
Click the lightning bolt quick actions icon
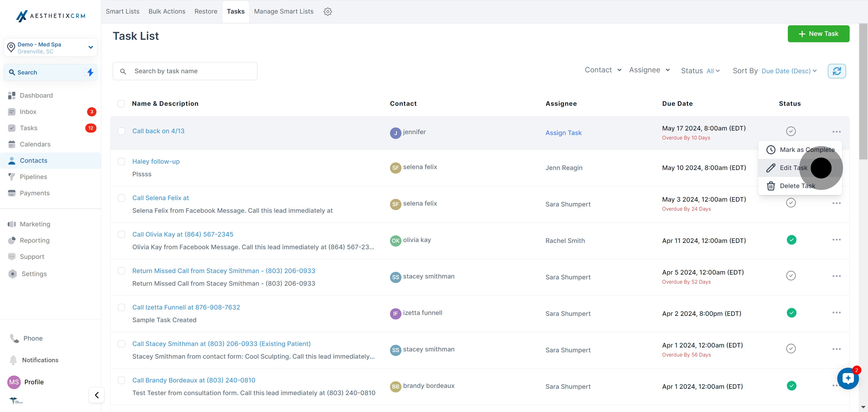point(90,72)
